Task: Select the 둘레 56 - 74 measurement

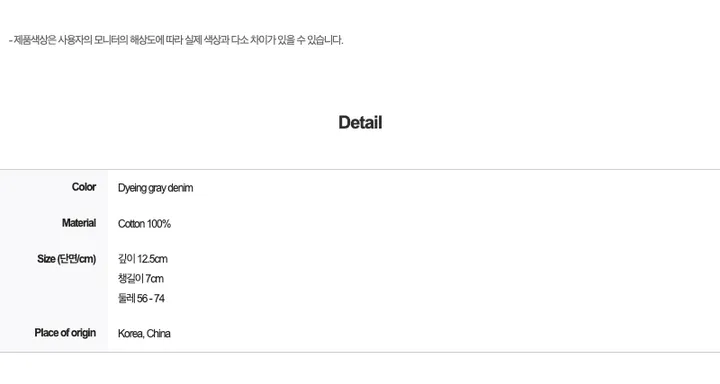Action: tap(141, 299)
